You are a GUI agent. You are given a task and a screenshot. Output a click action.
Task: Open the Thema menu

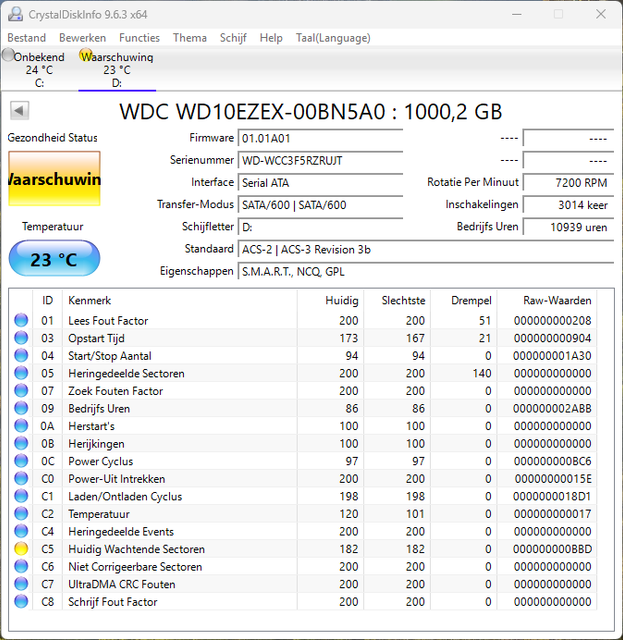pyautogui.click(x=190, y=38)
